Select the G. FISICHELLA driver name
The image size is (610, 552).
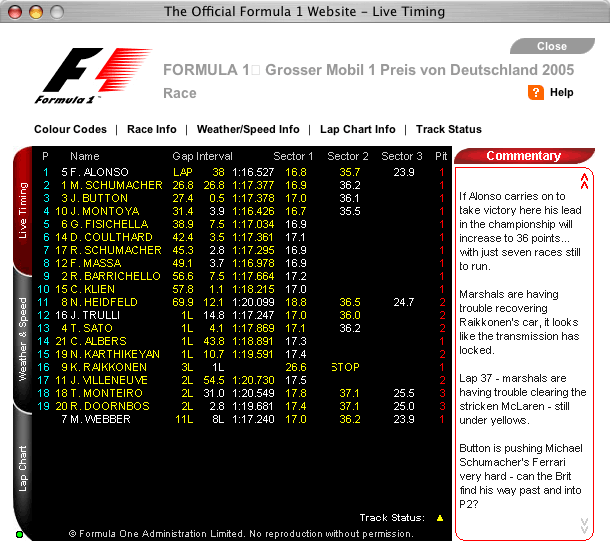click(x=109, y=224)
